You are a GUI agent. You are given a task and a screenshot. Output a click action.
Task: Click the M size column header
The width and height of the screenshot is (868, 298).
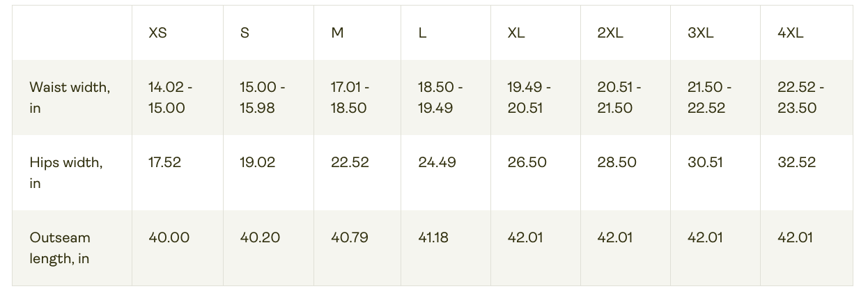(337, 33)
